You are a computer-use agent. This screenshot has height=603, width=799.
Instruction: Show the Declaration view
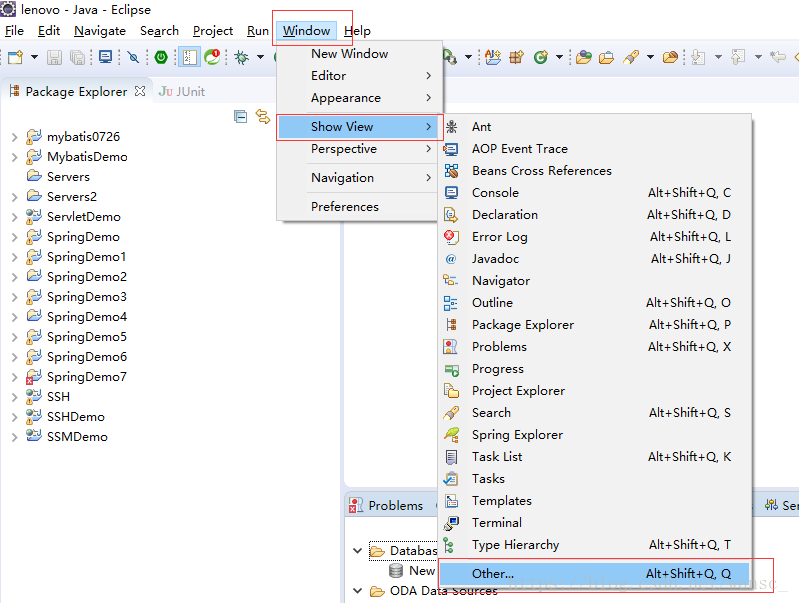tap(595, 215)
